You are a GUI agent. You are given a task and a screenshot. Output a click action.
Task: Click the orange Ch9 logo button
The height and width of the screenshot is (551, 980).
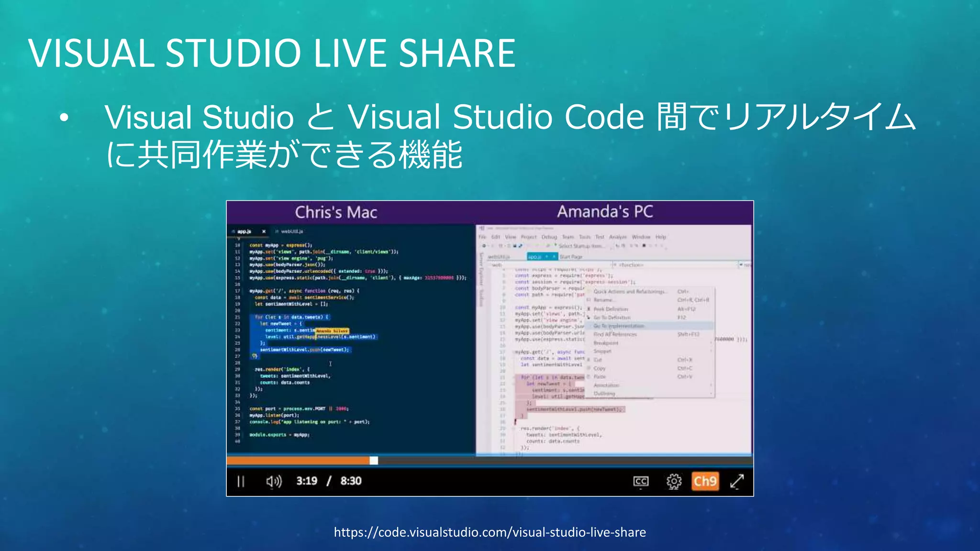(705, 481)
